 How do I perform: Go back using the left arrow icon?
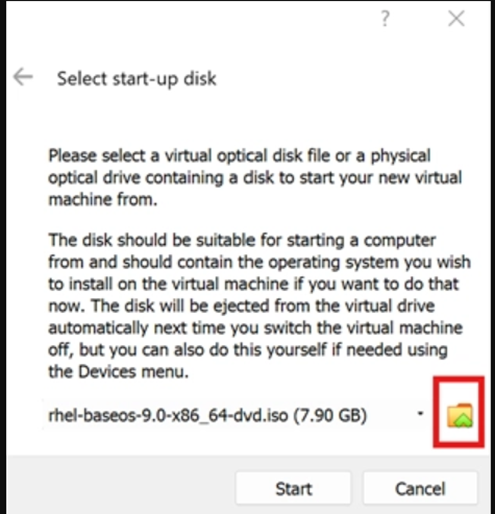[x=23, y=77]
